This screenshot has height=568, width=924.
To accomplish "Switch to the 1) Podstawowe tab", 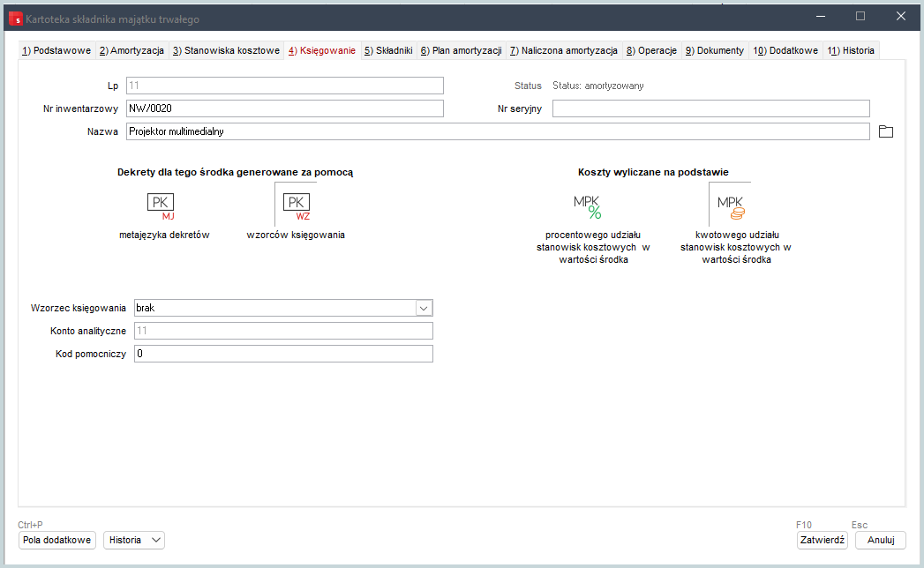I will pyautogui.click(x=56, y=50).
